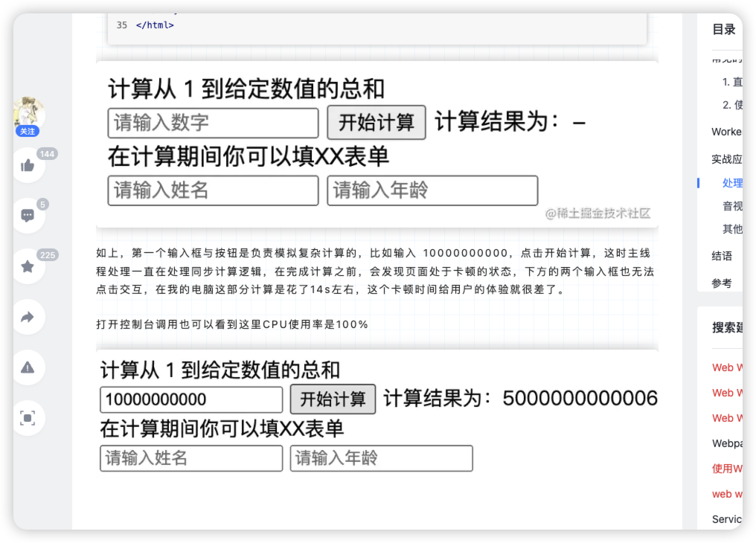Viewport: 756px width, 543px height.
Task: Star the article using the collect icon
Action: [28, 266]
